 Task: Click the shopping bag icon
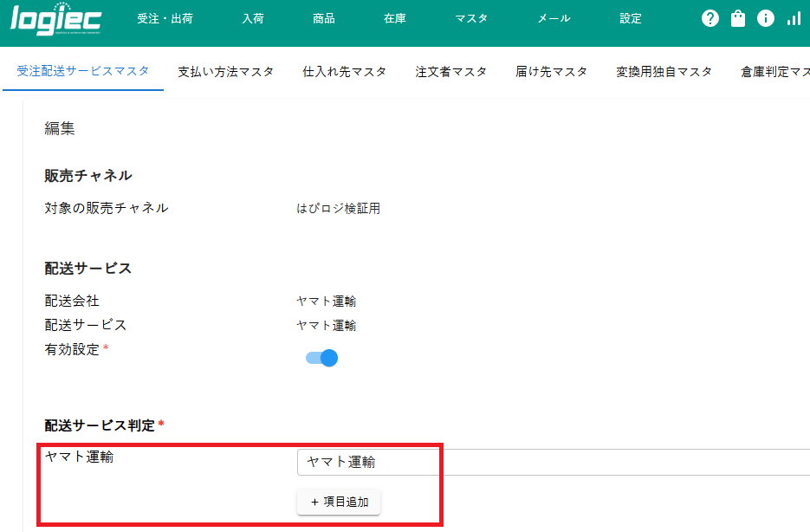(737, 17)
